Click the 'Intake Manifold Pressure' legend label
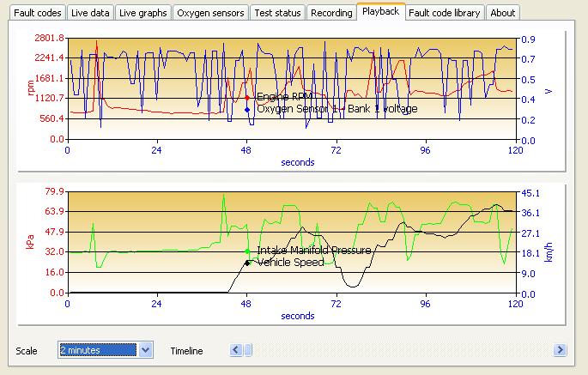The width and height of the screenshot is (588, 375). pyautogui.click(x=314, y=250)
